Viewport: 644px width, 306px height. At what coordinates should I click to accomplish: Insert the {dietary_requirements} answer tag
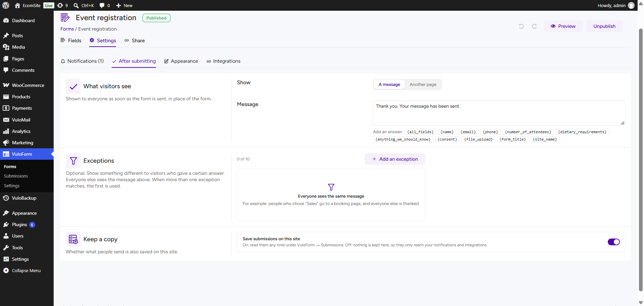582,132
